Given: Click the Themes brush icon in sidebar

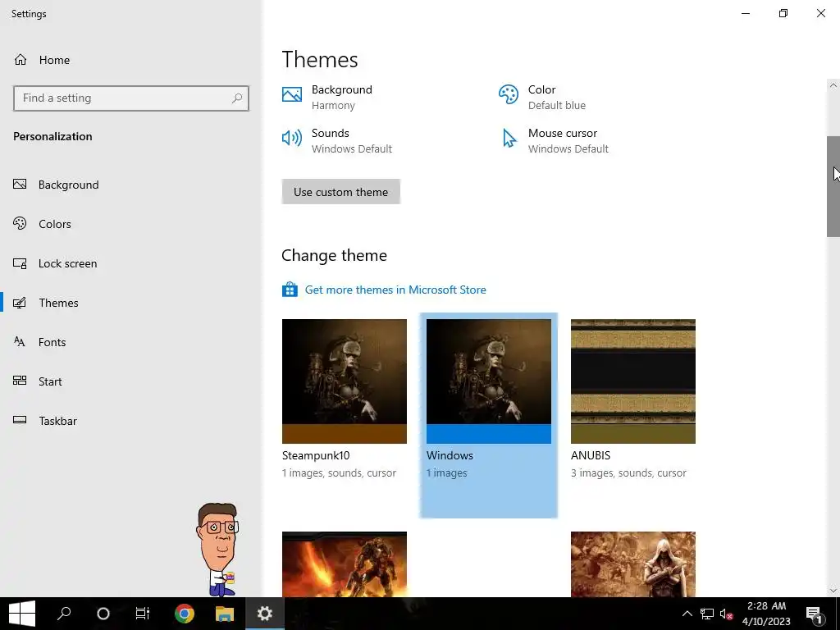Looking at the screenshot, I should pyautogui.click(x=20, y=303).
